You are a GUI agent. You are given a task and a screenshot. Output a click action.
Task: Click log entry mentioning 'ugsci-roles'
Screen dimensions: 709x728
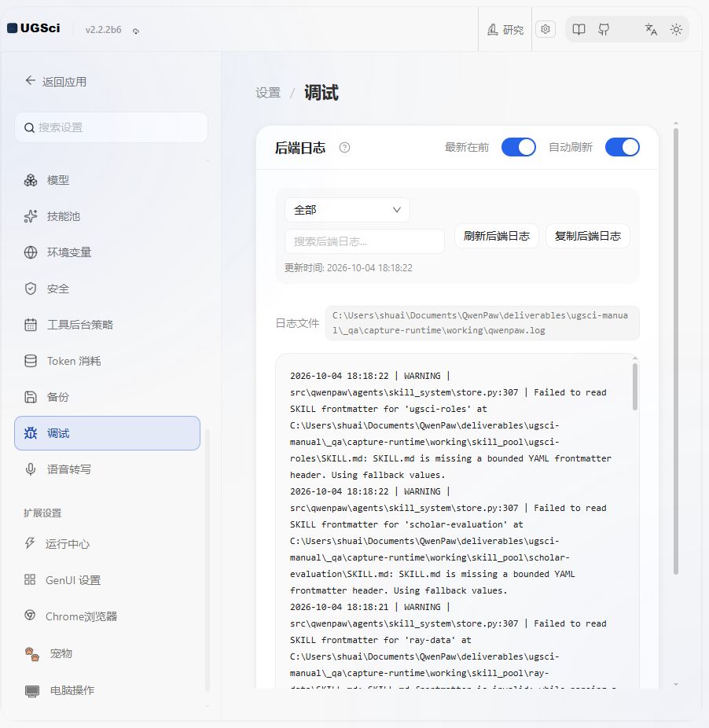pos(450,425)
